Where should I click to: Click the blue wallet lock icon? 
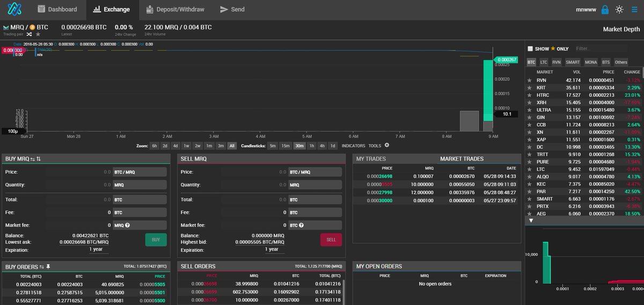click(x=605, y=10)
